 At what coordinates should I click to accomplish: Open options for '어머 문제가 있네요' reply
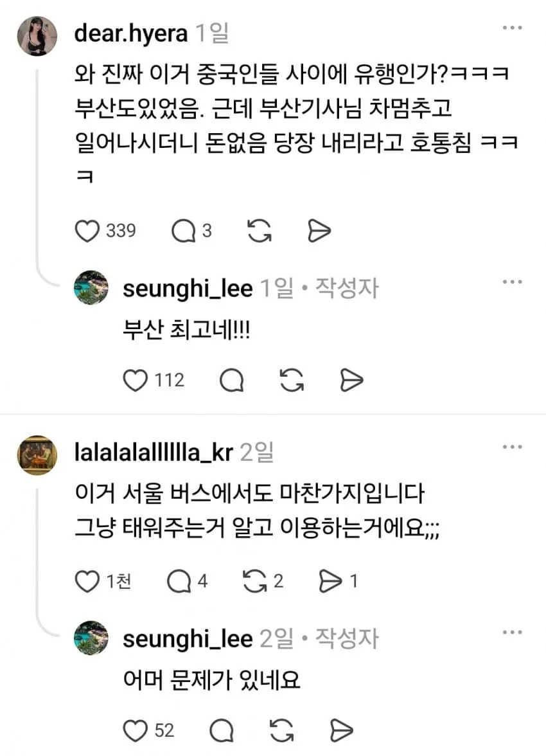point(512,632)
